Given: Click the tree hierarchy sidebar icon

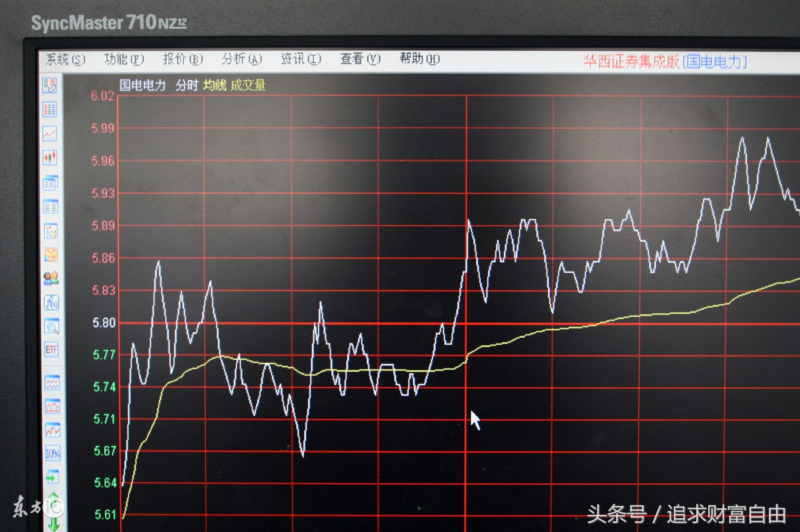Looking at the screenshot, I should (x=51, y=231).
